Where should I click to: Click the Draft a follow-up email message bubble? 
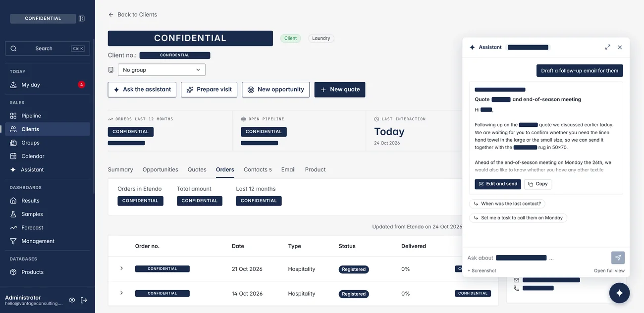580,71
